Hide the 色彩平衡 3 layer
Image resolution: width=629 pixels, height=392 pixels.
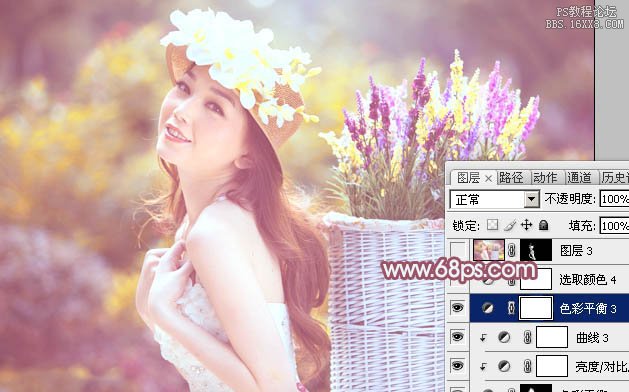[458, 308]
